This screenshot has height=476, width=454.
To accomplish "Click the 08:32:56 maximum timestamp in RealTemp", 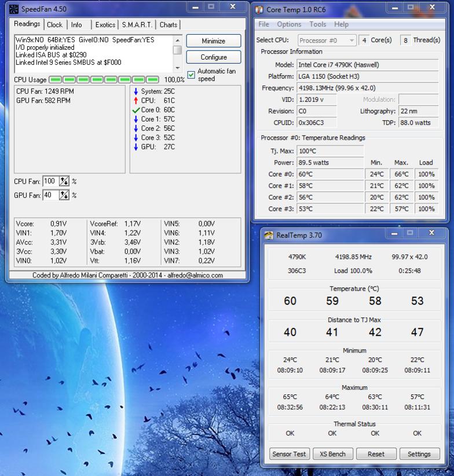I will tap(290, 407).
